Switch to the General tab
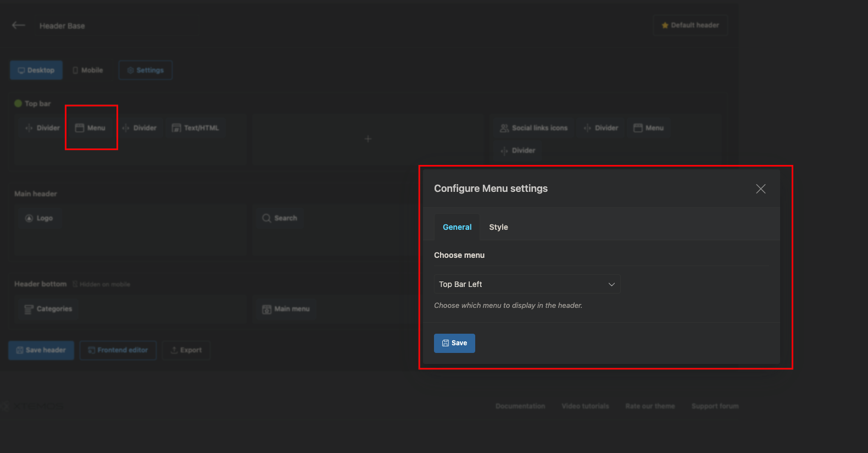The image size is (868, 453). coord(457,227)
